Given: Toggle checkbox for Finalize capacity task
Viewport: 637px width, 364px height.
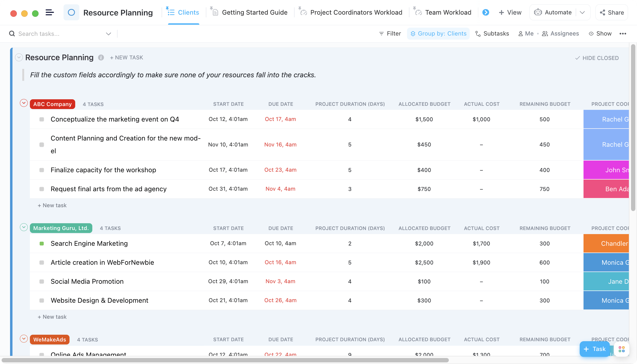Looking at the screenshot, I should point(41,170).
